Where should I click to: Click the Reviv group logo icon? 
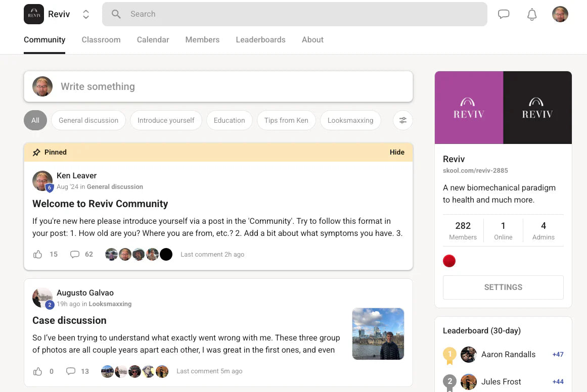(x=34, y=14)
